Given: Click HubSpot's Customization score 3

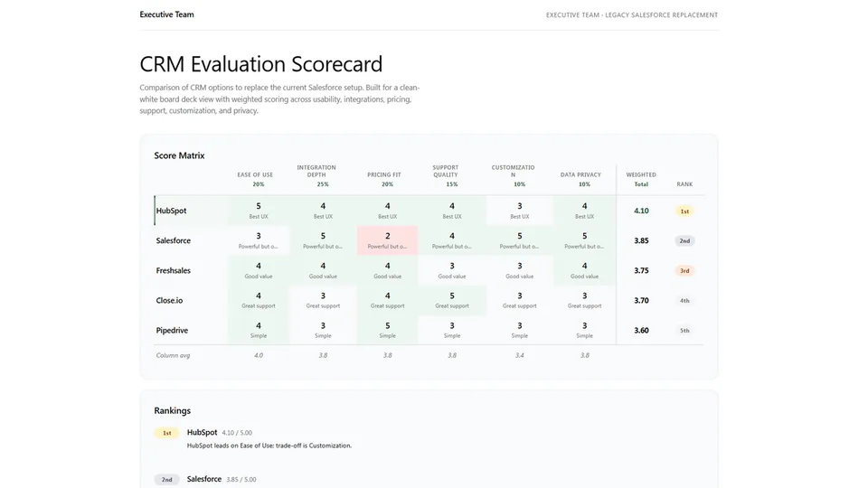Looking at the screenshot, I should point(520,206).
